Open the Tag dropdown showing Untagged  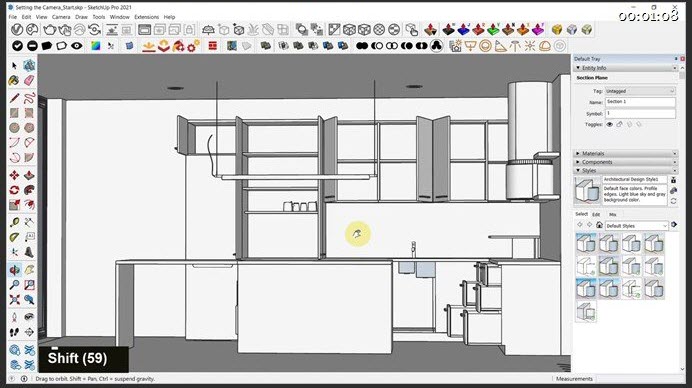(x=640, y=91)
